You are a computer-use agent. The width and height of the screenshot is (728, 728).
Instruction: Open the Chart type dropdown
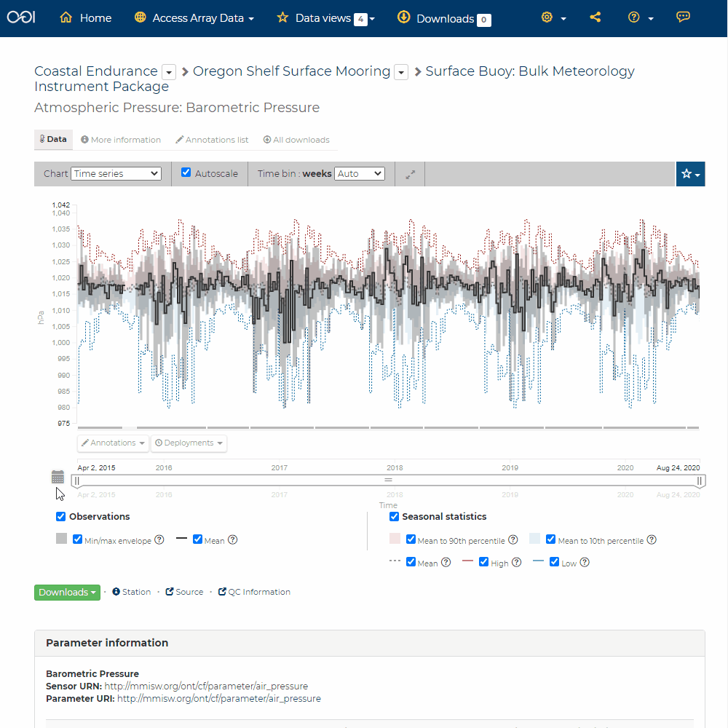point(116,173)
